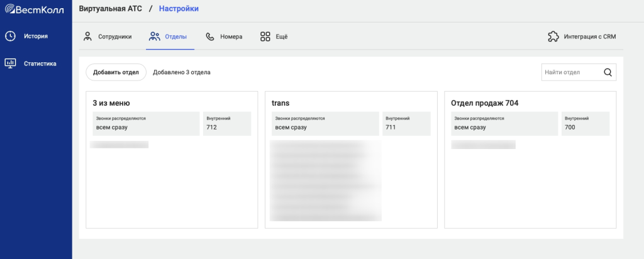
Task: Click the phone handset icon for Номера
Action: tap(210, 36)
